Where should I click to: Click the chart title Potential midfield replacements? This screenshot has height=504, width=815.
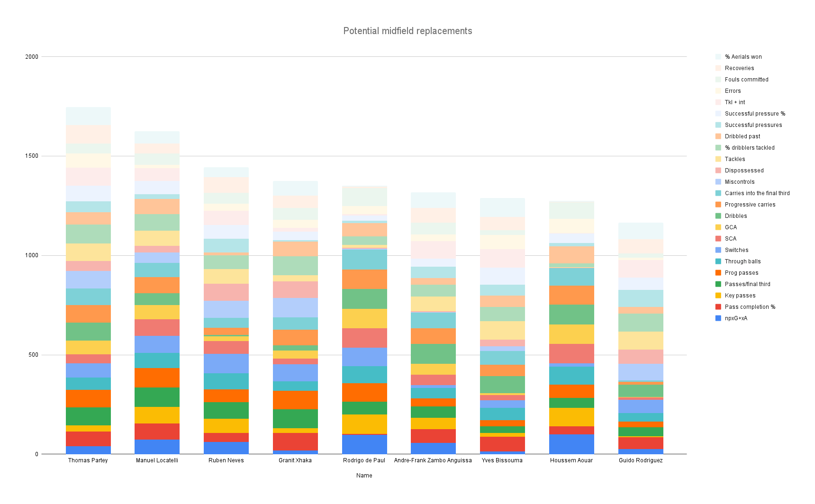[x=407, y=31]
